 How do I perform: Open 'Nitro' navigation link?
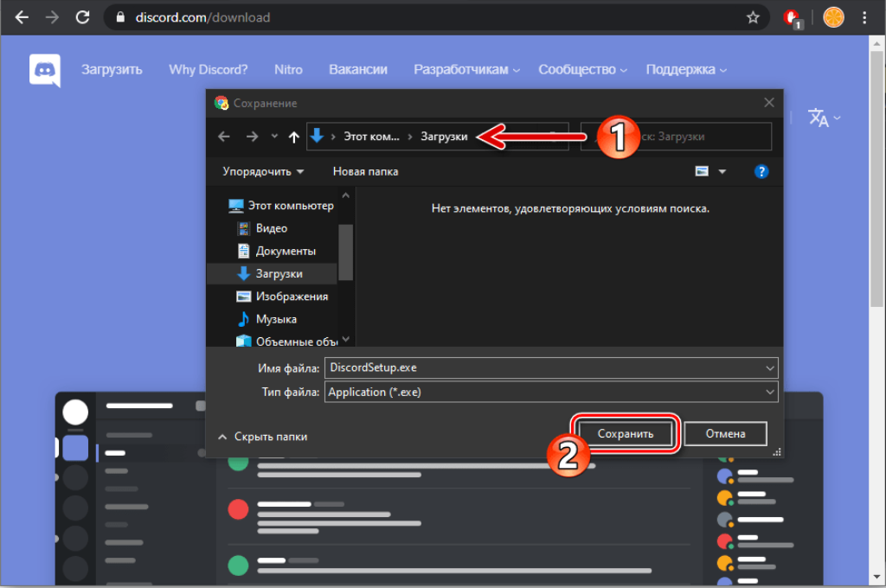pos(289,69)
